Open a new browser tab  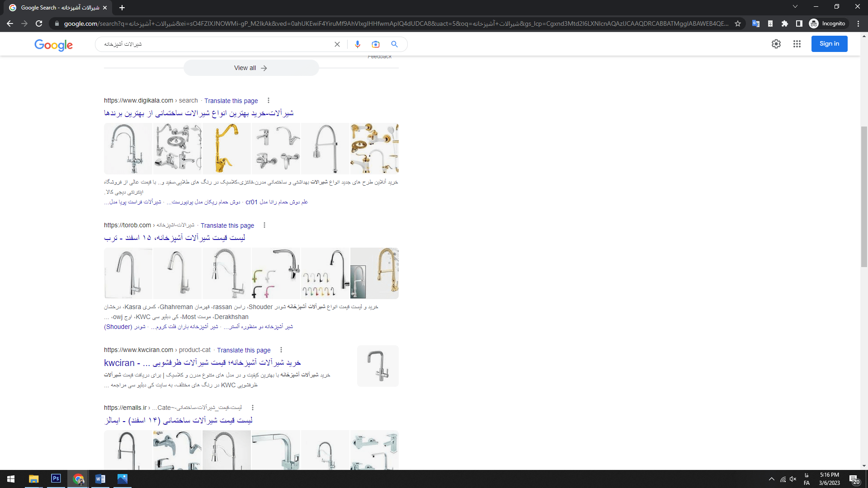122,8
